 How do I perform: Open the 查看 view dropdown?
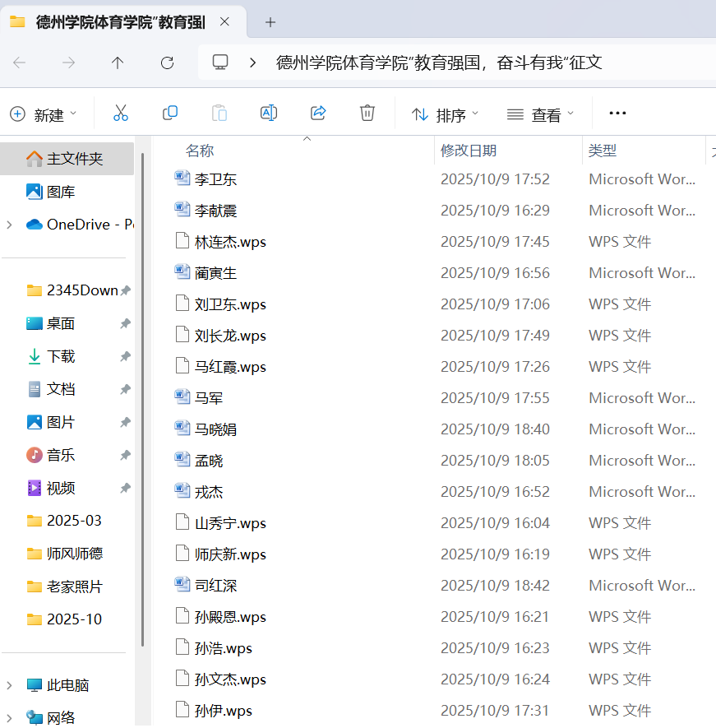pos(540,114)
